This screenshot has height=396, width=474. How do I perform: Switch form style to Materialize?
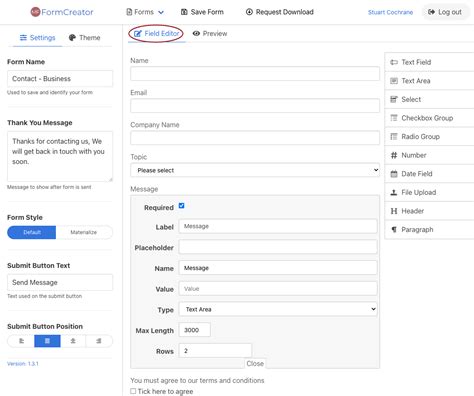pyautogui.click(x=84, y=232)
